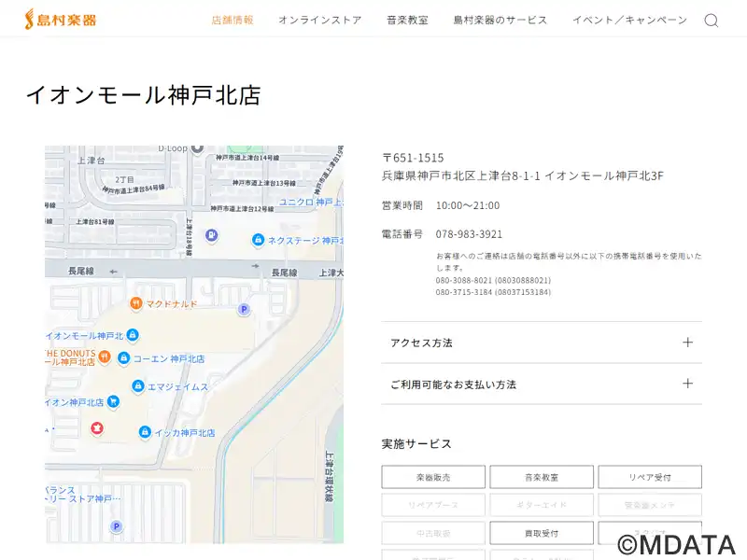Viewport: 747px width, 560px height.
Task: Click the D-Loop map marker
Action: click(x=197, y=148)
